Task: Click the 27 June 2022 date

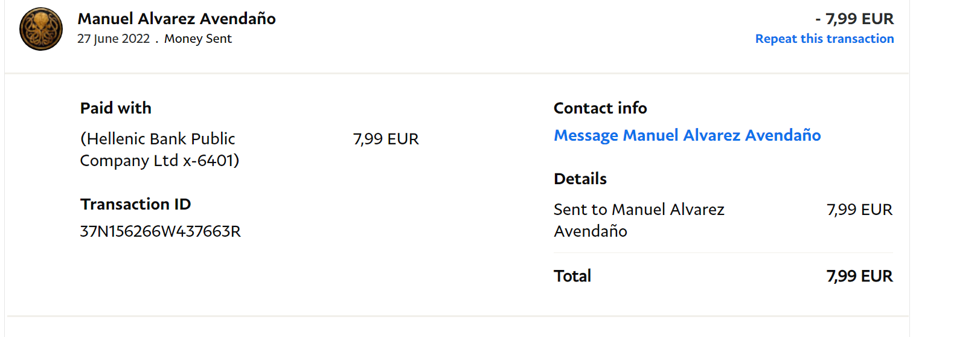Action: (x=114, y=39)
